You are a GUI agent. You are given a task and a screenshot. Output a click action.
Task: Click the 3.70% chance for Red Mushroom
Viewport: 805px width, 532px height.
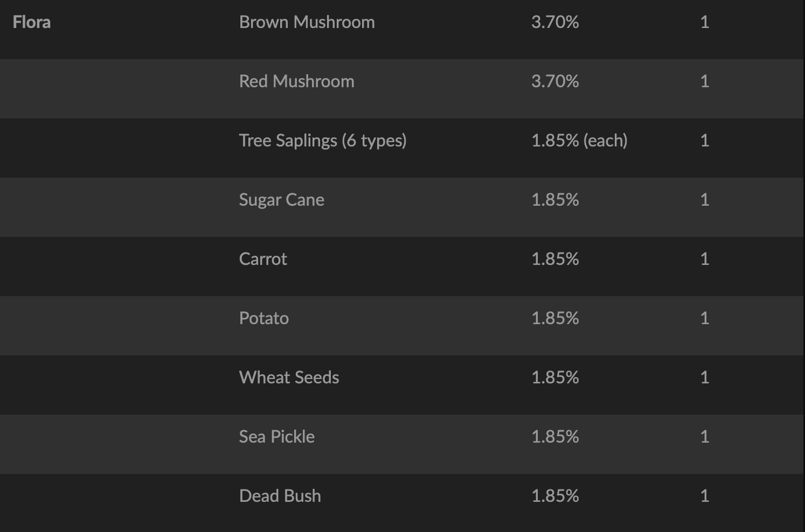555,81
